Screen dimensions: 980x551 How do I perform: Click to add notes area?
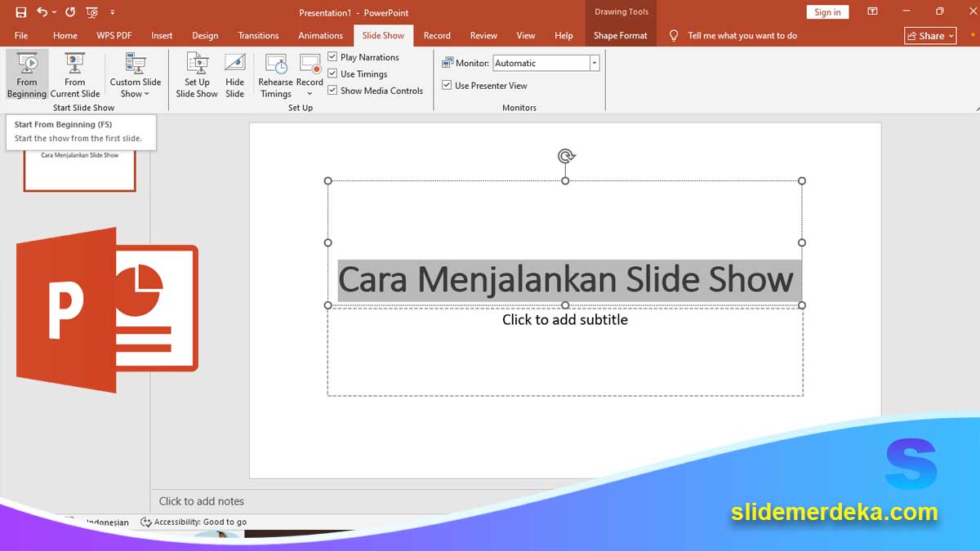tap(202, 501)
